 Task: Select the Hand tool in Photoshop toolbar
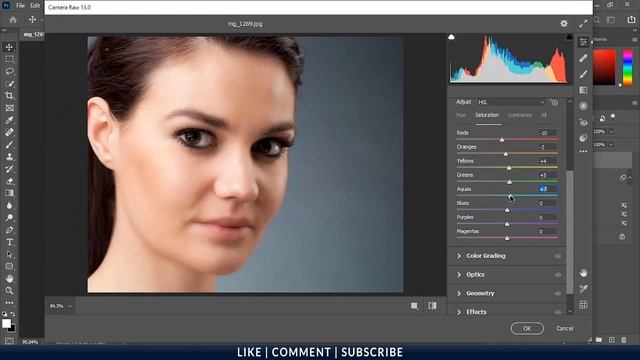[x=9, y=279]
